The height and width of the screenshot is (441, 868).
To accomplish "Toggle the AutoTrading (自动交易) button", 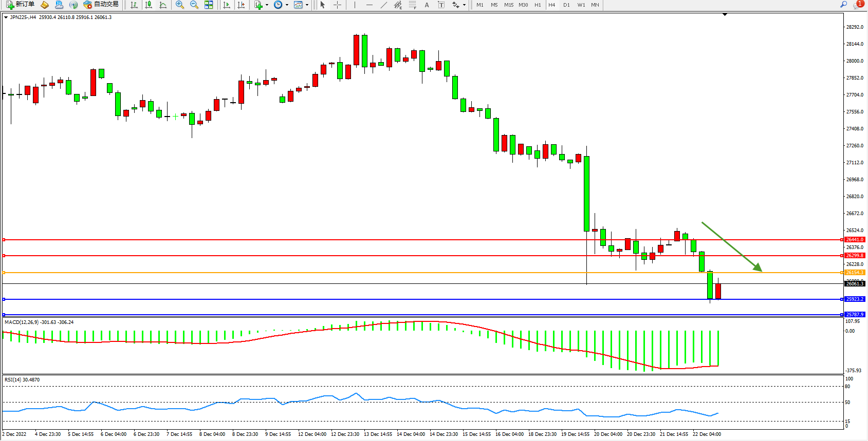I will (101, 5).
